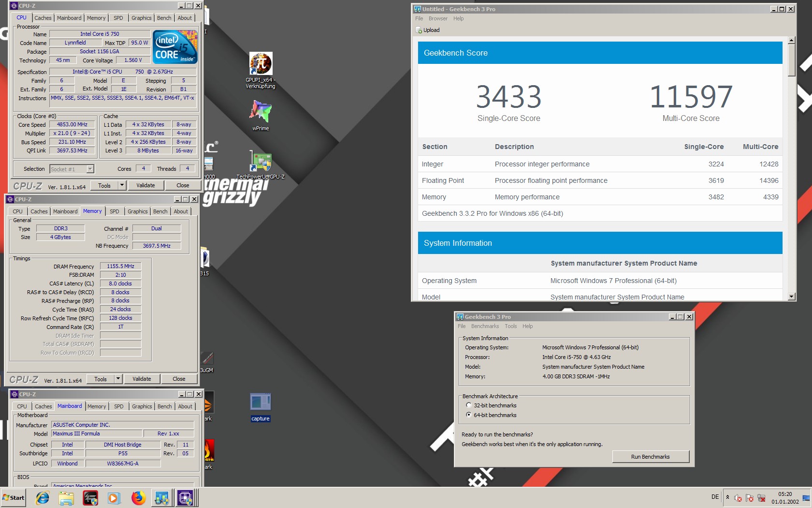Click the Geekbench results scrollbar thumb
The height and width of the screenshot is (508, 812).
coord(791,60)
